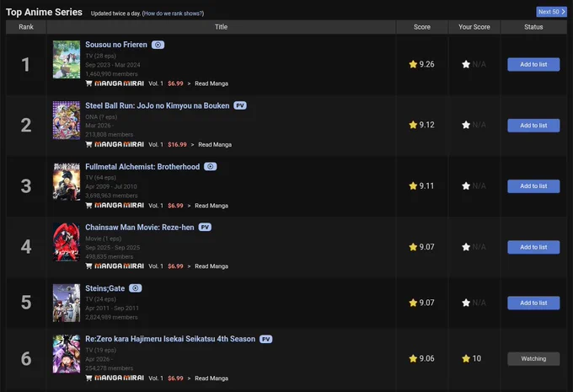
Task: Click the 3,698,963 members text
Action: [111, 196]
